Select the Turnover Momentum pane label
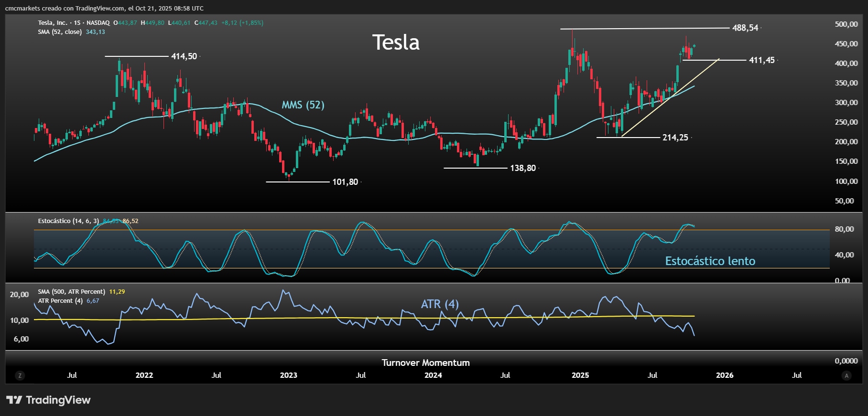Screen dimensions: 868x416 [426, 363]
